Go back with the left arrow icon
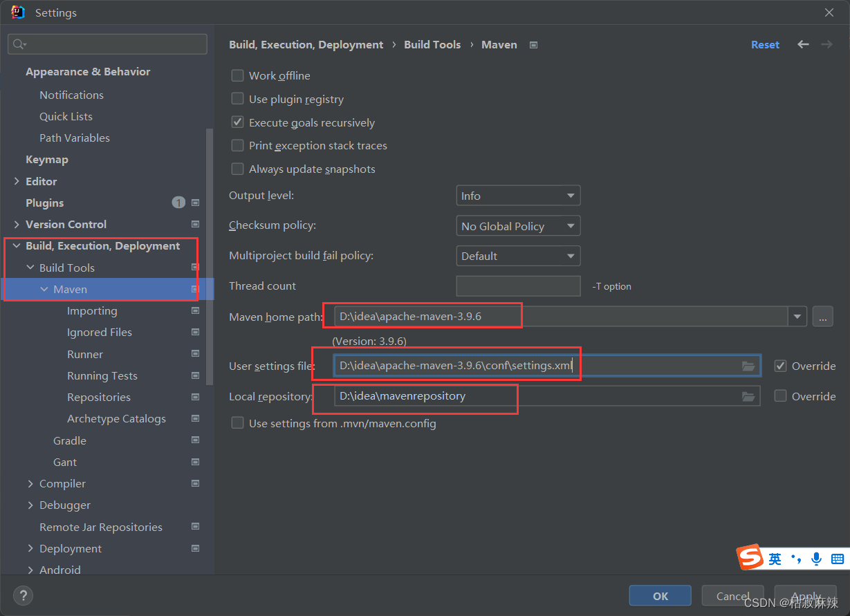 (803, 44)
